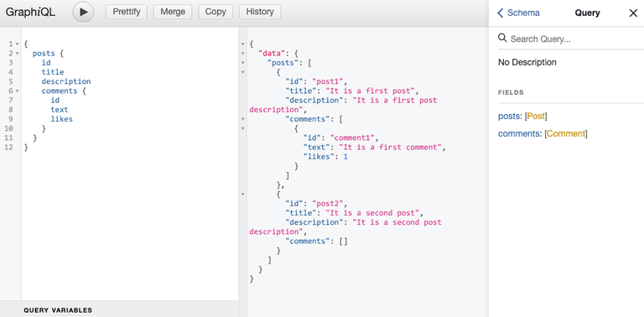Copy the query with the Copy button
The image size is (644, 317).
[x=216, y=12]
